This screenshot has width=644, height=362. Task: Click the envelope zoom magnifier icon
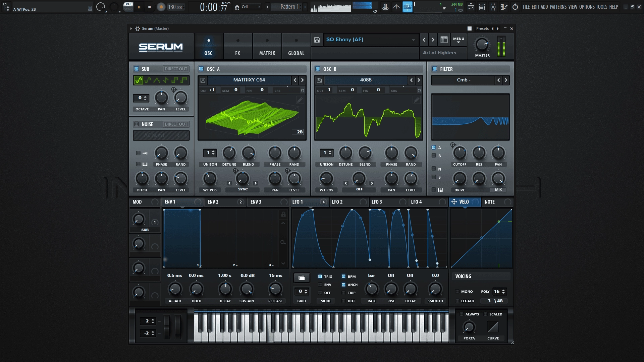click(283, 242)
